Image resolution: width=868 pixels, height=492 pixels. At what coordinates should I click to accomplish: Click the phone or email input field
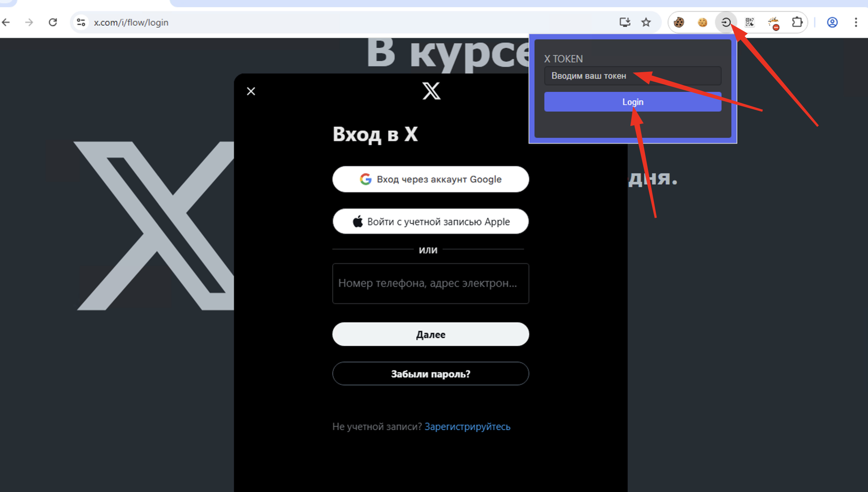tap(430, 283)
